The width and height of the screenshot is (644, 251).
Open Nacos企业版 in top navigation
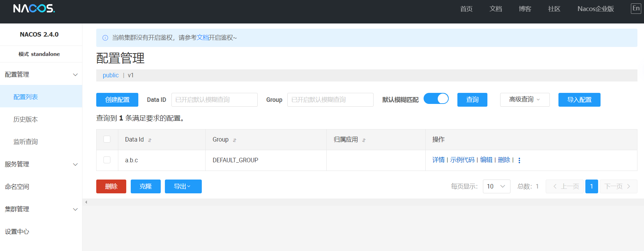click(x=596, y=9)
